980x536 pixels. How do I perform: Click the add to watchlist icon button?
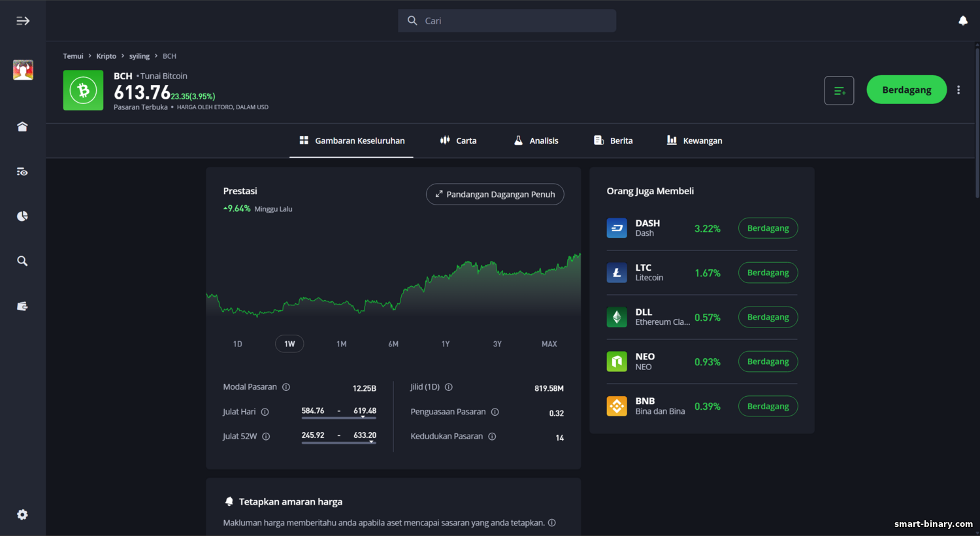(839, 91)
